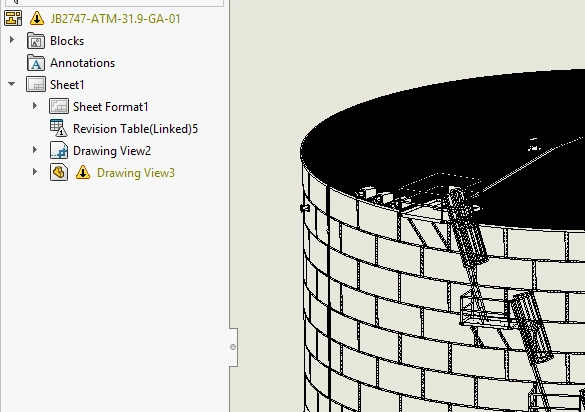Click the warning triangle beside Drawing View3
Screen dimensions: 585x412
click(x=82, y=173)
